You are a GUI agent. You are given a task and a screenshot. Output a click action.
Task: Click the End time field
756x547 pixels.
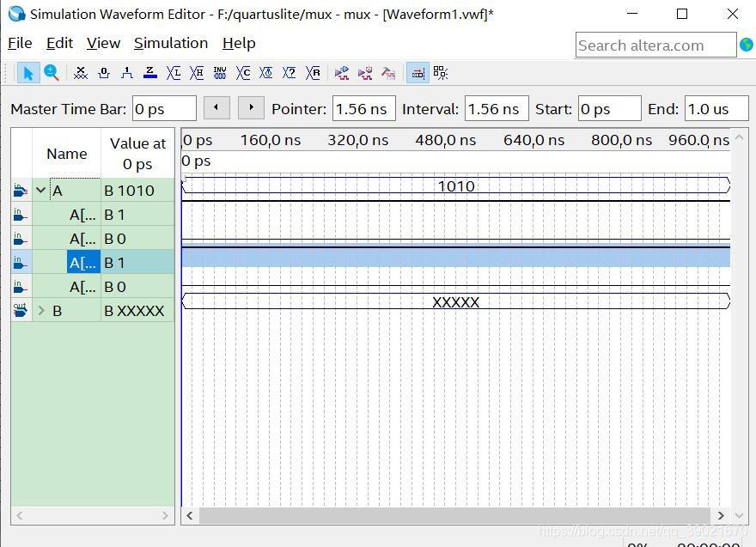click(x=716, y=108)
